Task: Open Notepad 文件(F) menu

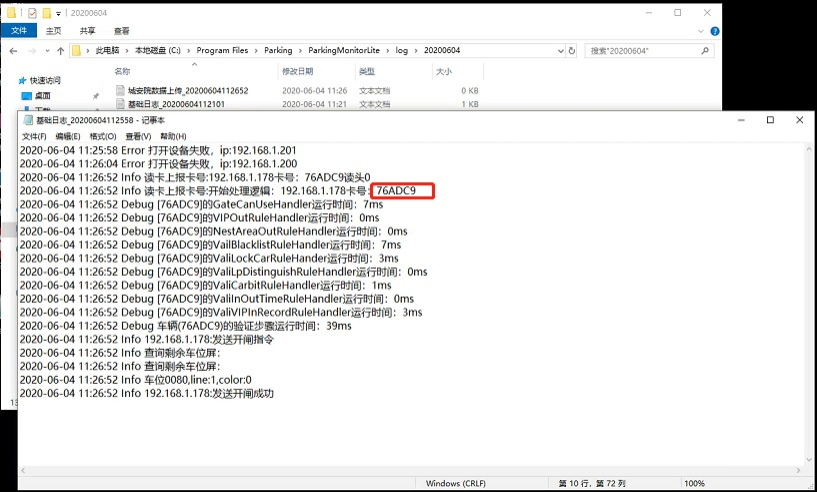Action: pos(34,136)
